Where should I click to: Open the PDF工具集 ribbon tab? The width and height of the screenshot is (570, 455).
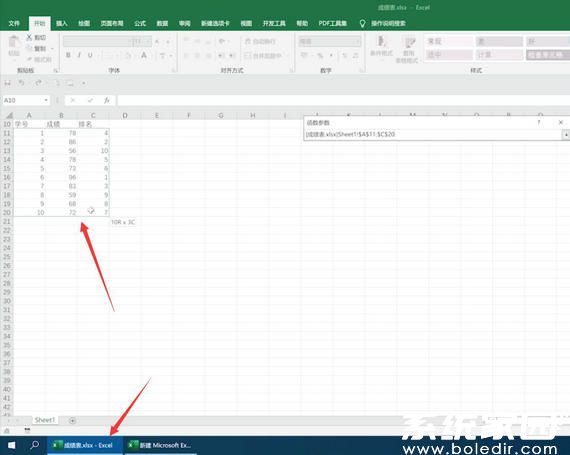pyautogui.click(x=333, y=23)
